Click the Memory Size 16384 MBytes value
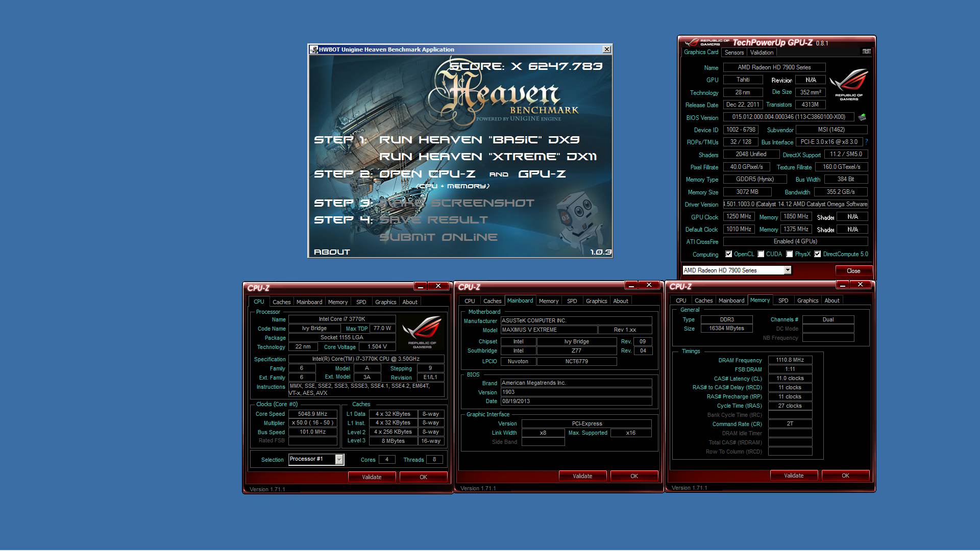 click(x=726, y=329)
